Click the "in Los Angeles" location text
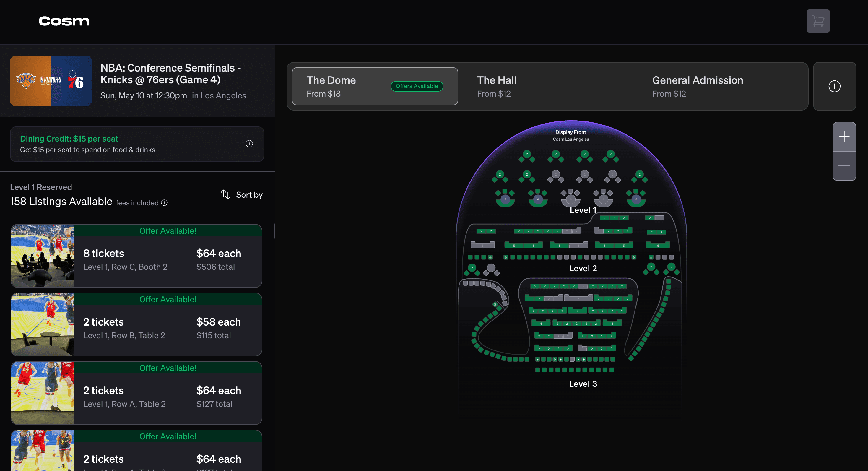 [x=219, y=96]
